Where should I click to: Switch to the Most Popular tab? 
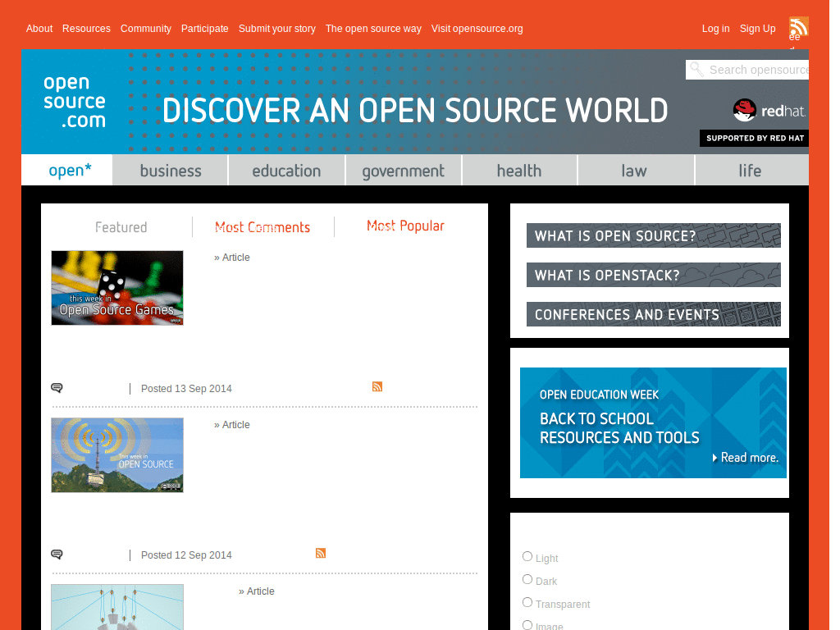tap(405, 226)
